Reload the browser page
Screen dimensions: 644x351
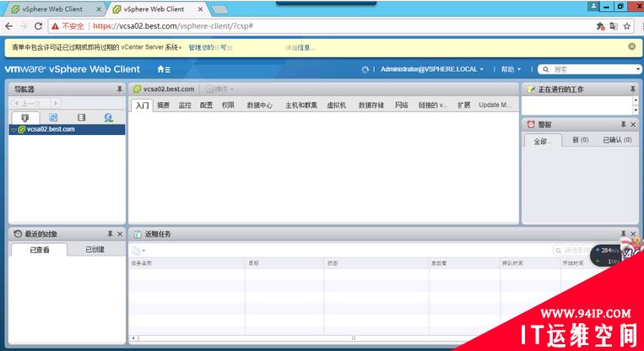pyautogui.click(x=38, y=26)
